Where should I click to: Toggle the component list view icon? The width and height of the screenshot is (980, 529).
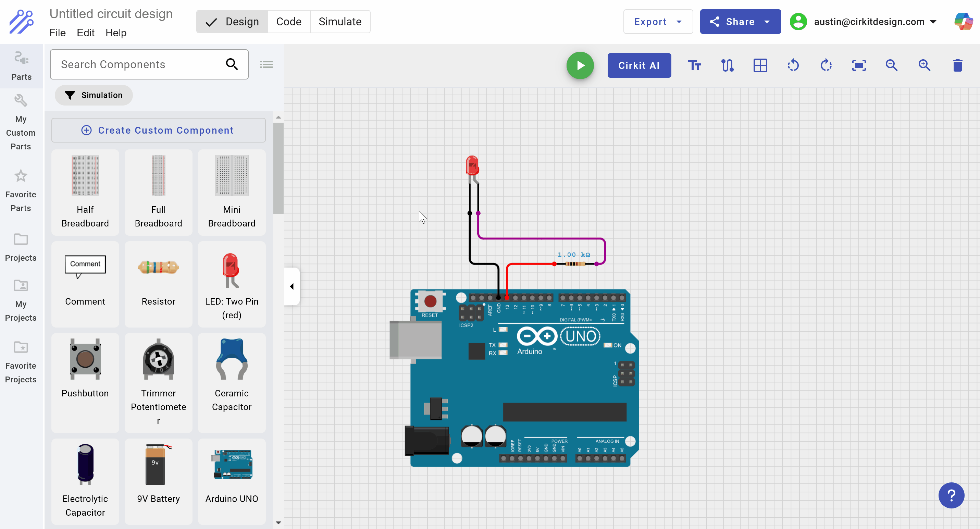(266, 64)
